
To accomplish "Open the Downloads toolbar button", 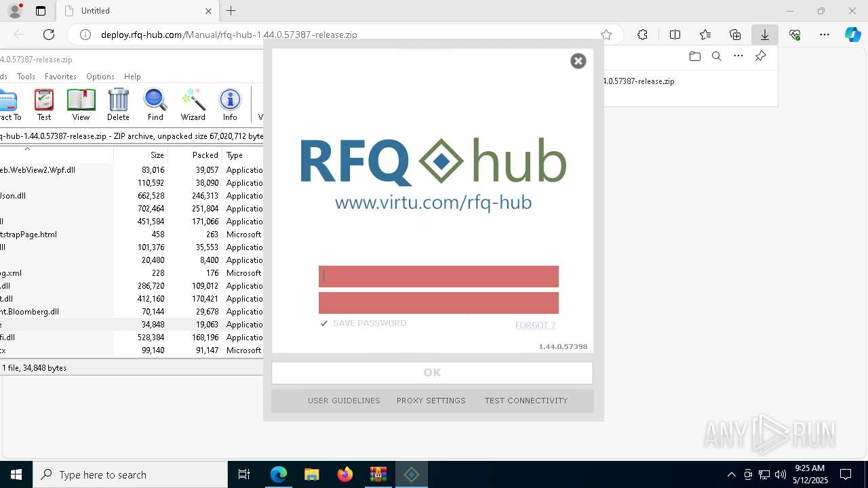I will [x=764, y=35].
